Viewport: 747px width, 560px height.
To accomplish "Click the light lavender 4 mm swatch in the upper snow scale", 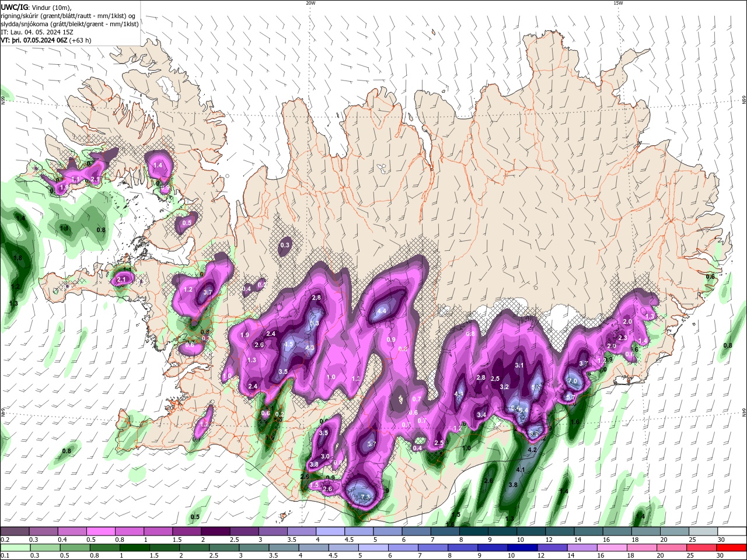I will click(x=330, y=531).
